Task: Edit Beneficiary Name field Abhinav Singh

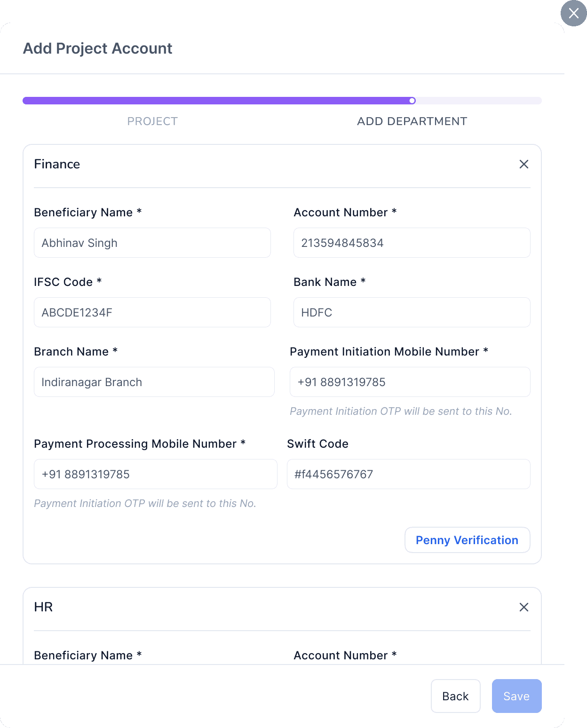Action: tap(152, 243)
